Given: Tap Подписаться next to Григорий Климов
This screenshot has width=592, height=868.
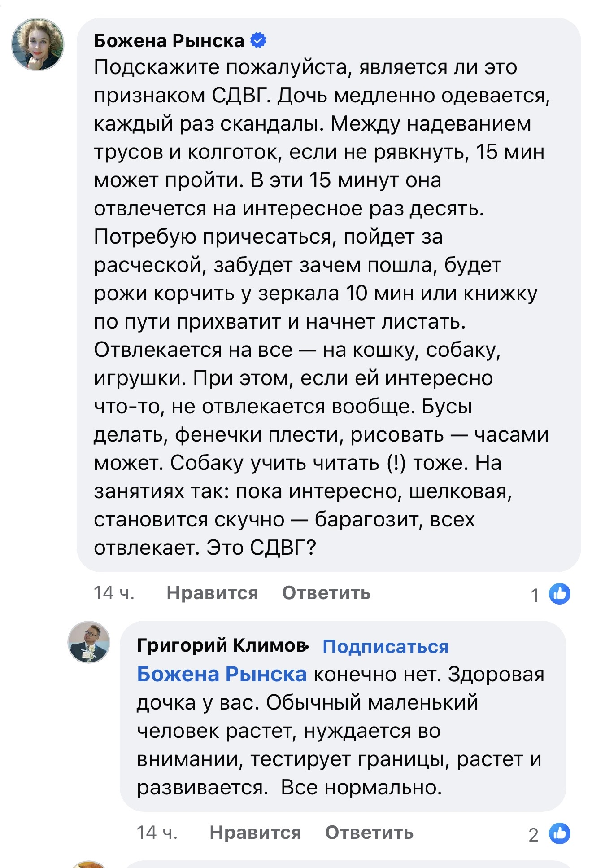Looking at the screenshot, I should [385, 646].
